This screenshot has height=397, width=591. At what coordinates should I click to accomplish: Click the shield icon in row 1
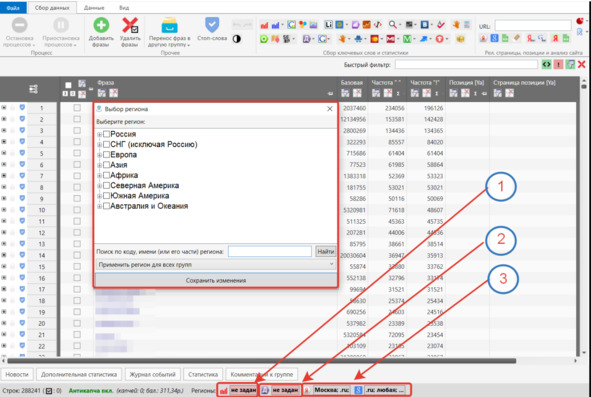click(22, 108)
